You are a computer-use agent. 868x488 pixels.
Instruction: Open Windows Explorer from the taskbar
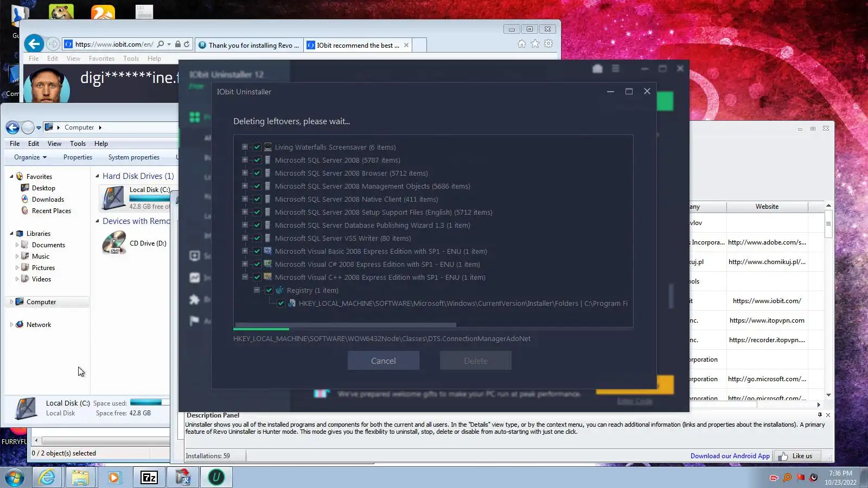tap(80, 477)
